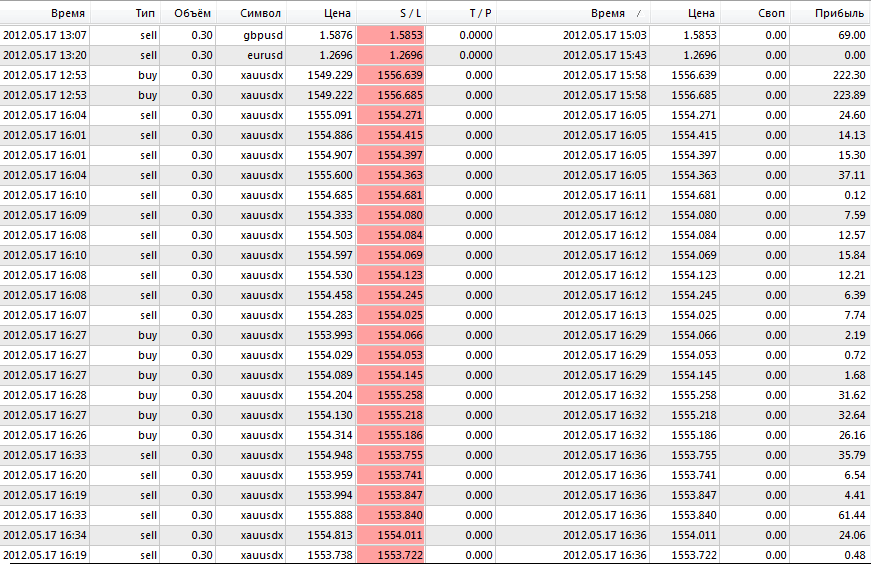This screenshot has width=871, height=564.
Task: Click open time 2012.05.17 16:26
Action: [x=44, y=436]
